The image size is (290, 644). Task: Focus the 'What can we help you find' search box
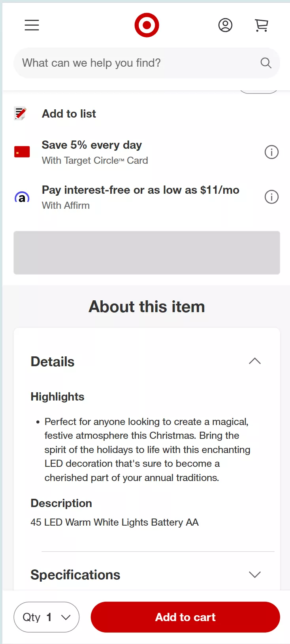pos(134,63)
